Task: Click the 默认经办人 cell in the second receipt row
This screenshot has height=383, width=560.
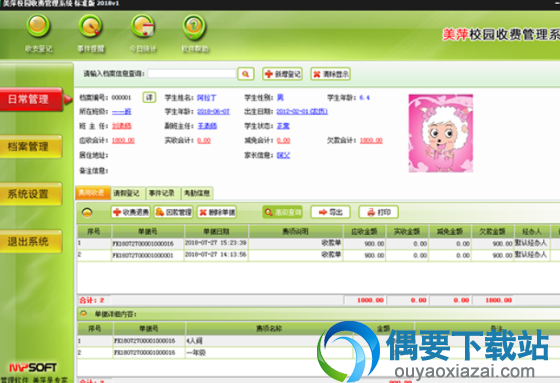Action: (531, 255)
